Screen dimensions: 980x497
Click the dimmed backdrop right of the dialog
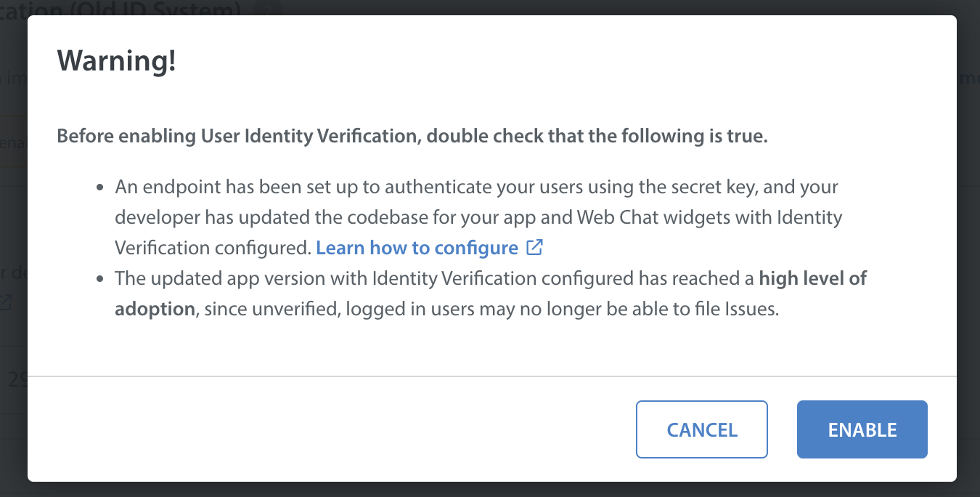pyautogui.click(x=968, y=248)
